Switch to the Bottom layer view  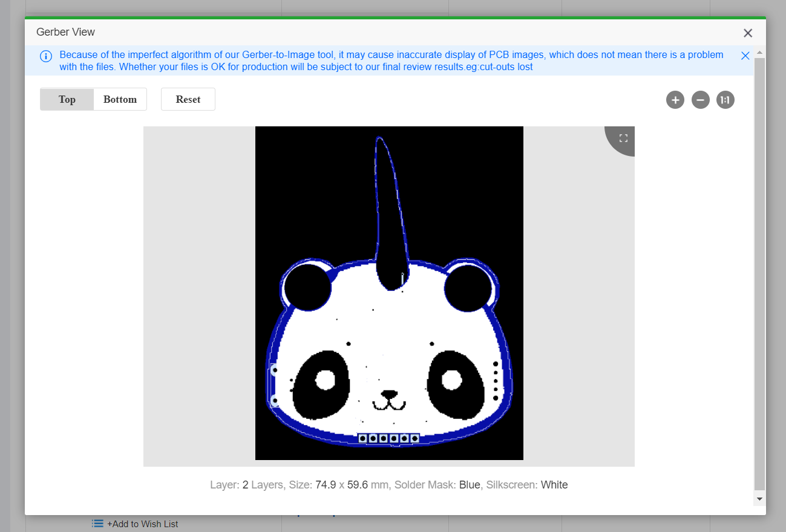pos(120,99)
